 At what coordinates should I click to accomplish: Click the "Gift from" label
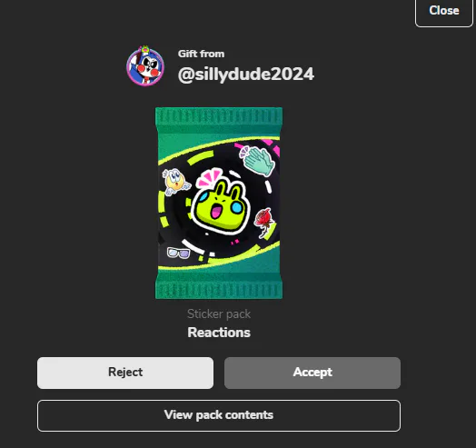pyautogui.click(x=202, y=54)
